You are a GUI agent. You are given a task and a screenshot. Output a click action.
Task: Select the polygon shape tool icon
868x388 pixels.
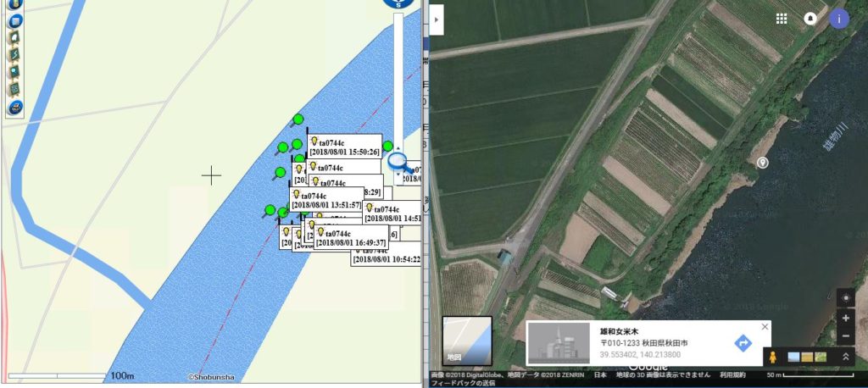[14, 37]
